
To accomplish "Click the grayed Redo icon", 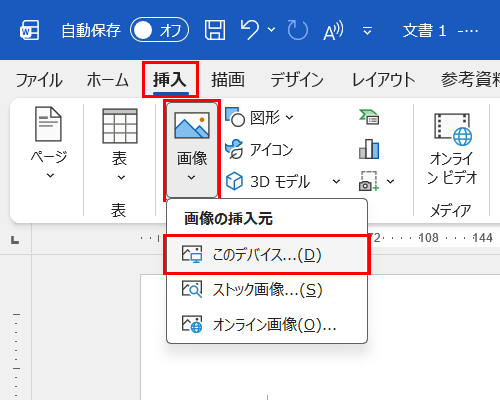I will coord(298,30).
